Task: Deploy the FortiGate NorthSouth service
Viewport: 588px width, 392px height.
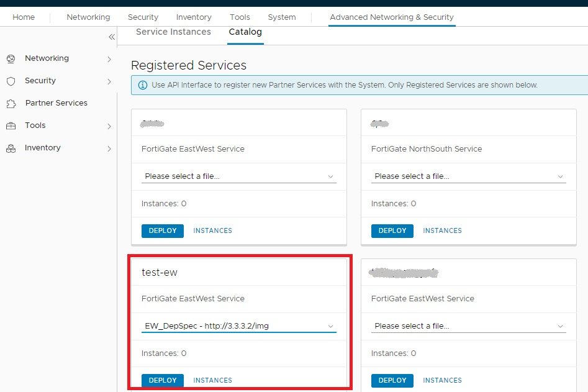Action: pos(392,230)
